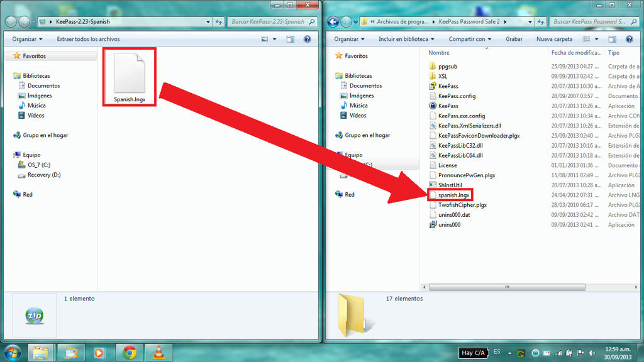Image resolution: width=644 pixels, height=362 pixels.
Task: Click ES language indicator in taskbar
Action: point(497,352)
